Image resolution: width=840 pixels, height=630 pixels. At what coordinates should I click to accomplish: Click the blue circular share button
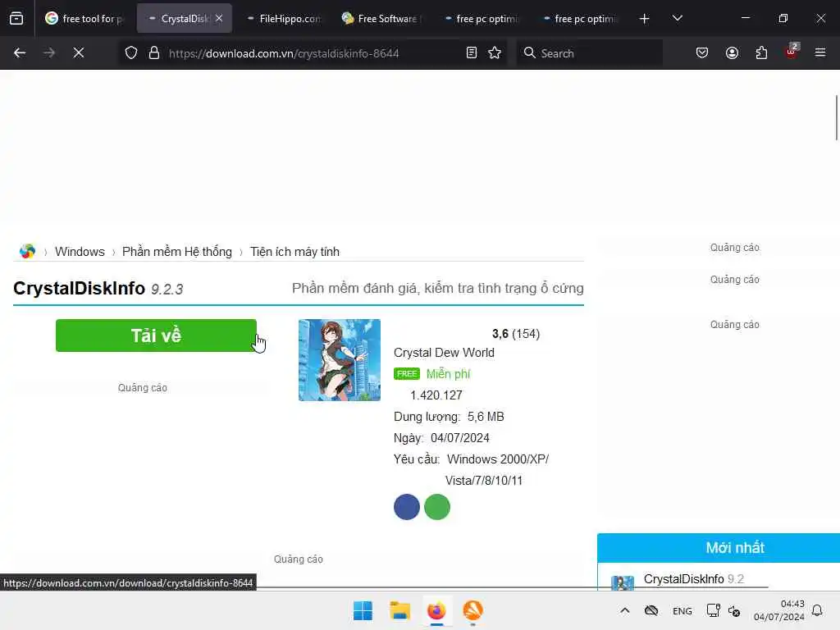point(407,507)
